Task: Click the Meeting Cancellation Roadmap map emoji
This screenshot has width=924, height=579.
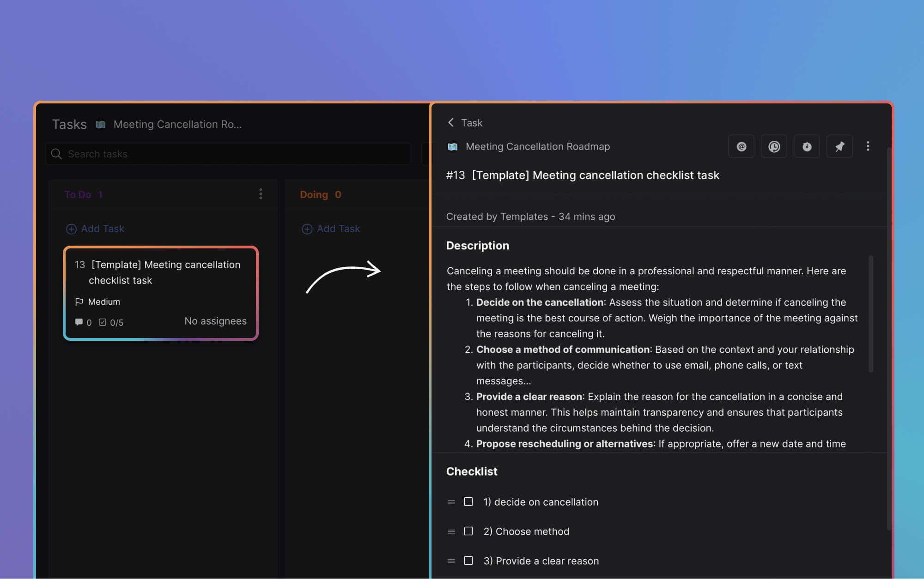Action: pyautogui.click(x=452, y=146)
